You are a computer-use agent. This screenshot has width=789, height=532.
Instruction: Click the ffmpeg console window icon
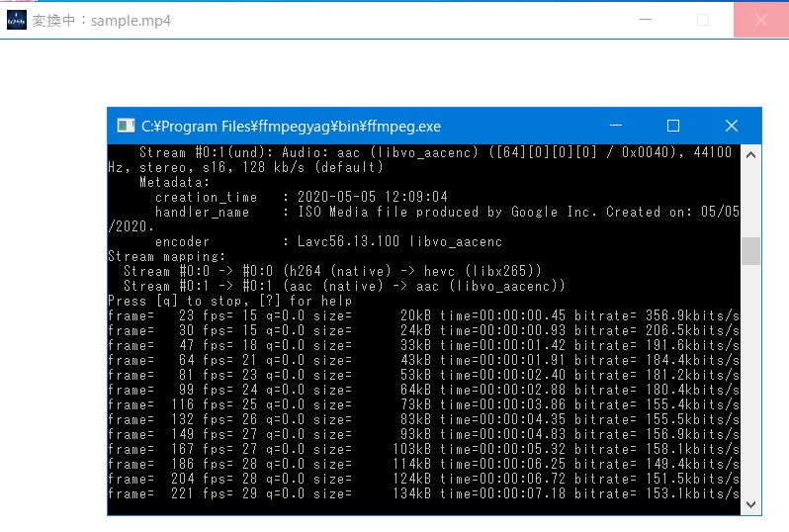point(126,126)
